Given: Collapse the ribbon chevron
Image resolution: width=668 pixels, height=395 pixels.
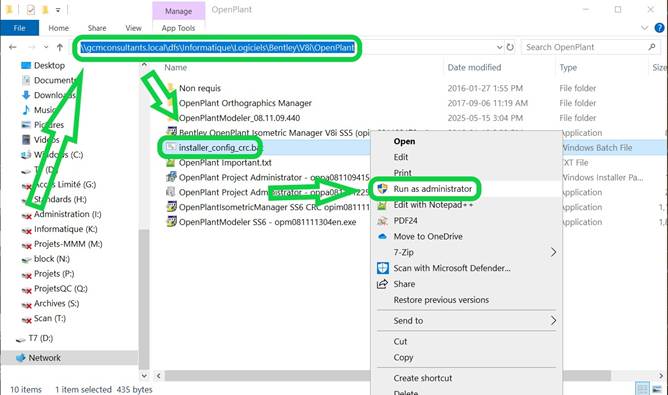Looking at the screenshot, I should pos(644,28).
